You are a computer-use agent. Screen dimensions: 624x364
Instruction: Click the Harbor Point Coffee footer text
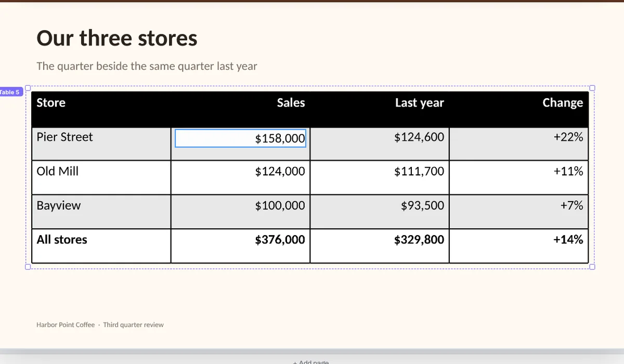click(100, 324)
